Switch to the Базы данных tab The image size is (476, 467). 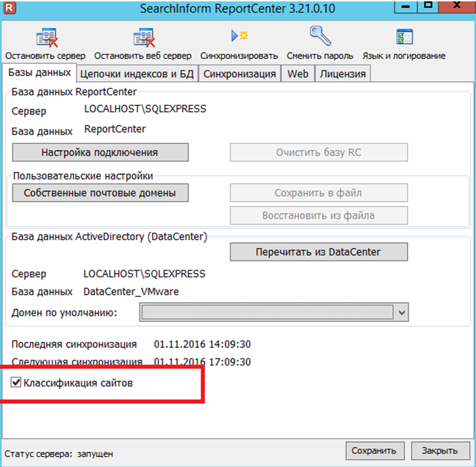[x=39, y=72]
